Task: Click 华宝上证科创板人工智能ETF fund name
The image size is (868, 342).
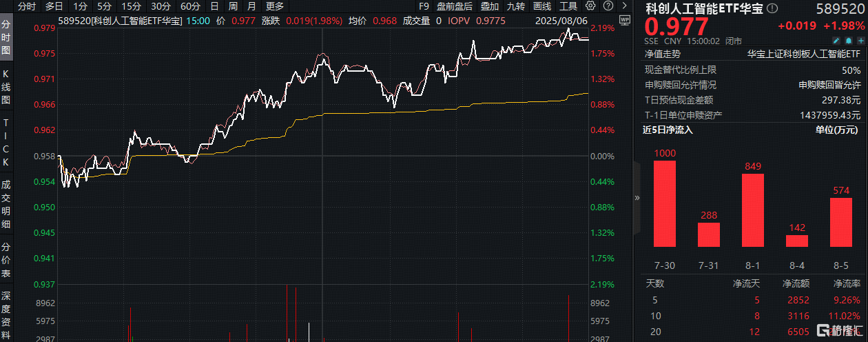Action: [804, 54]
